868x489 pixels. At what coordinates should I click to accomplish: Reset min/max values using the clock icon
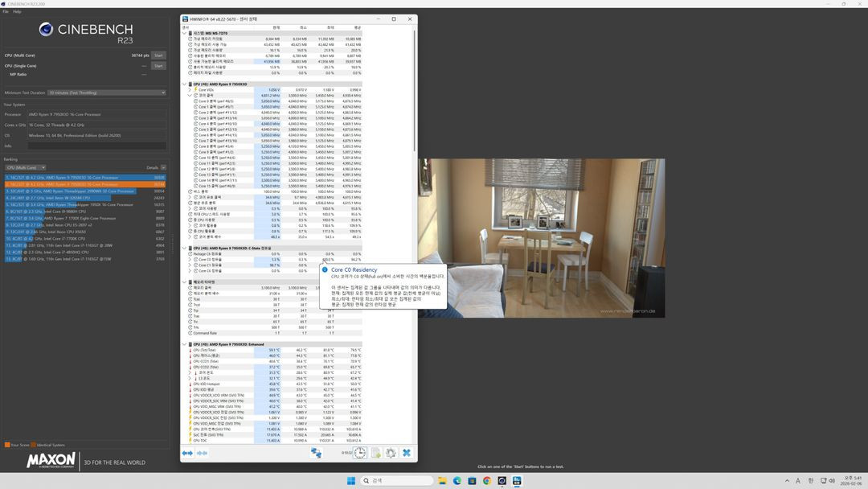coord(360,452)
